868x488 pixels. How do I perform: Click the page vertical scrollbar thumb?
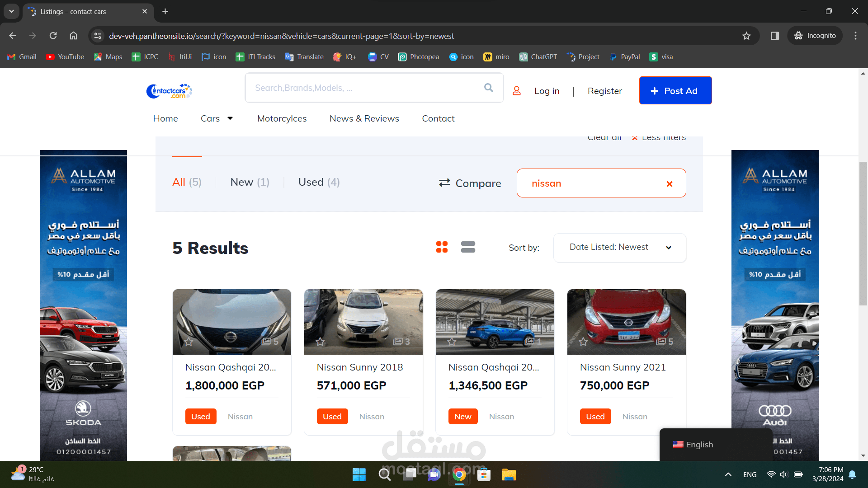[863, 233]
